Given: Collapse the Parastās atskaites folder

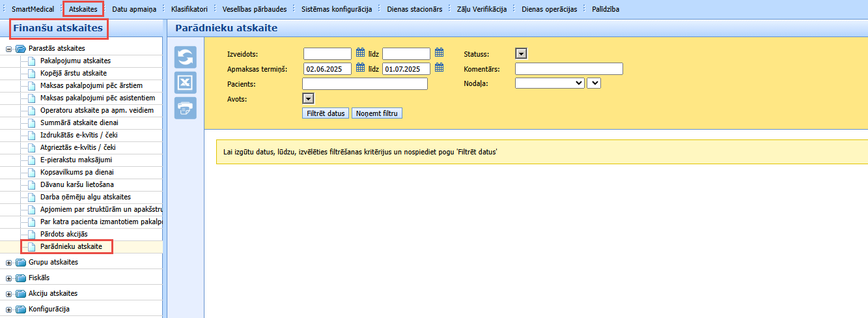Looking at the screenshot, I should coord(9,49).
